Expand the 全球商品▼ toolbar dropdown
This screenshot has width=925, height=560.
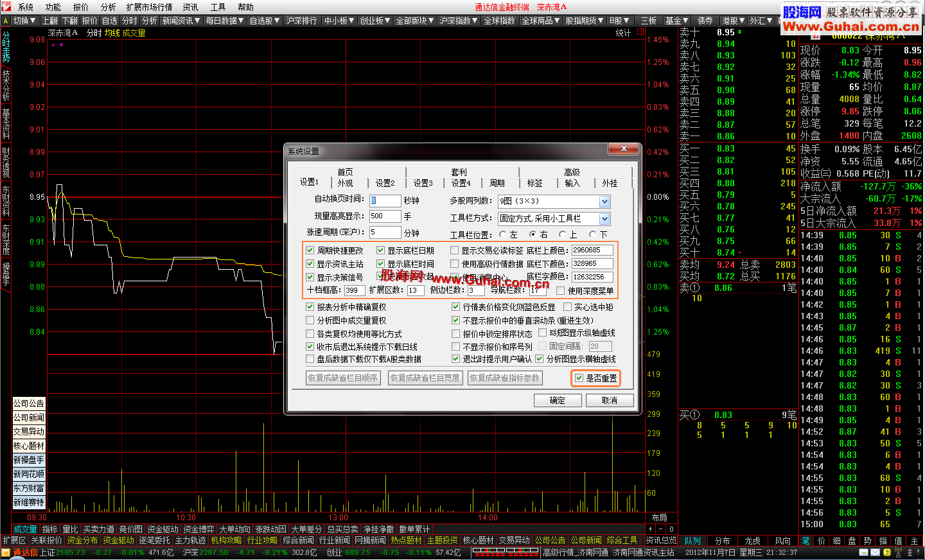(541, 21)
